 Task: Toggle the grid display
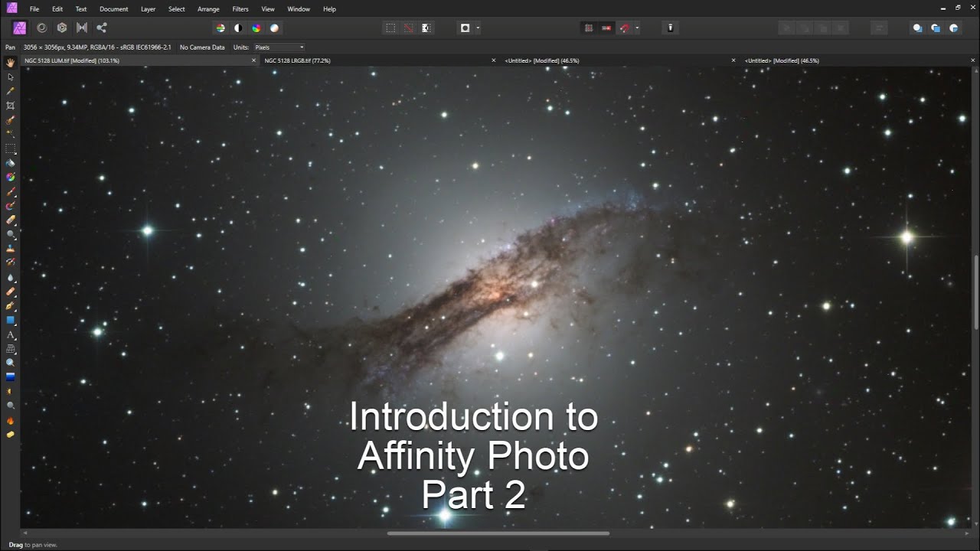coord(589,28)
